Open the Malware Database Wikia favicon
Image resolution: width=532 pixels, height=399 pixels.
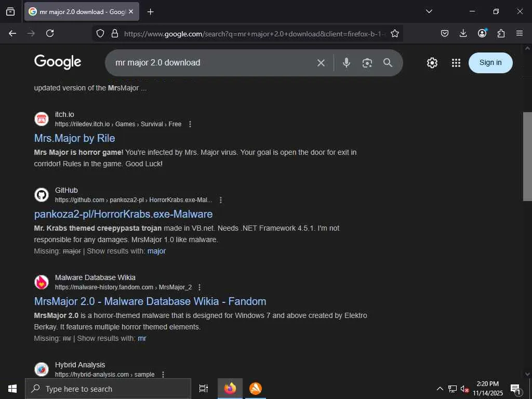[42, 282]
